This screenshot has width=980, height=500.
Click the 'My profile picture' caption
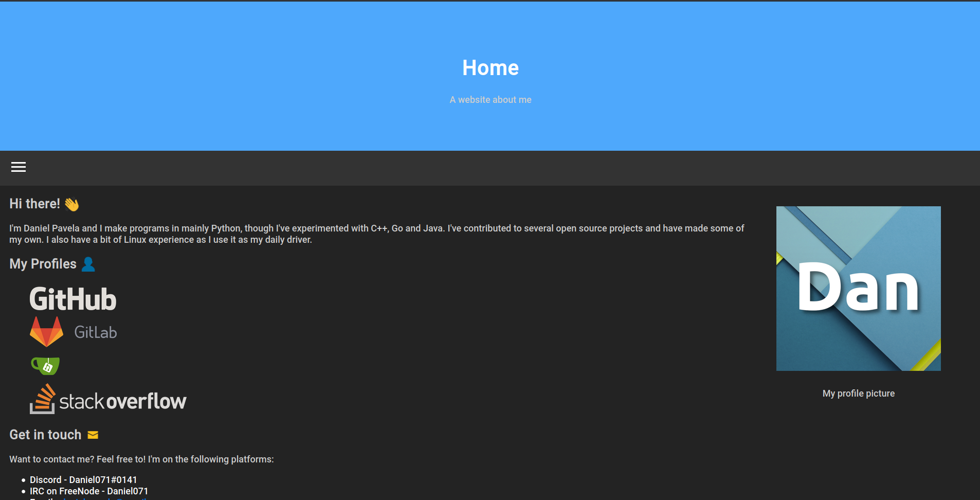pos(858,394)
